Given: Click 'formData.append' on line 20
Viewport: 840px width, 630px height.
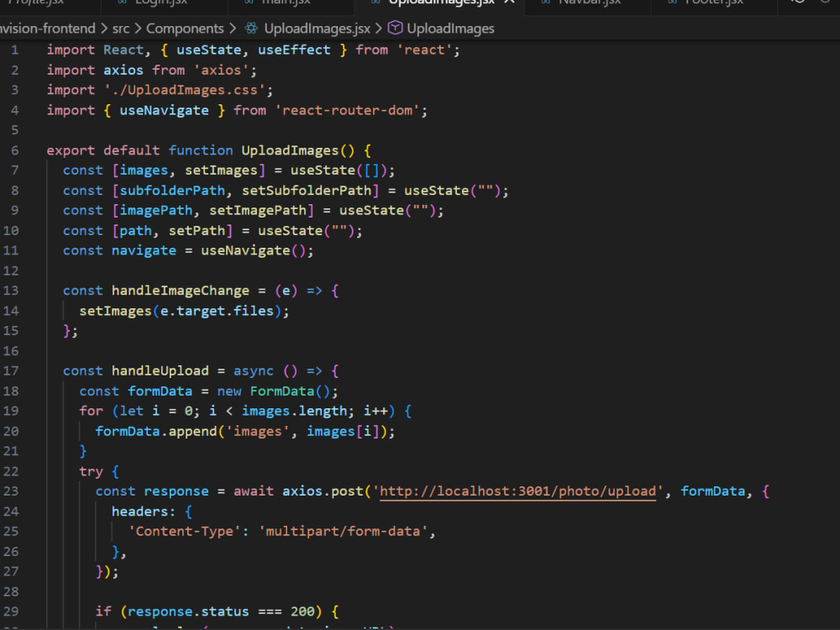Looking at the screenshot, I should (x=156, y=432).
